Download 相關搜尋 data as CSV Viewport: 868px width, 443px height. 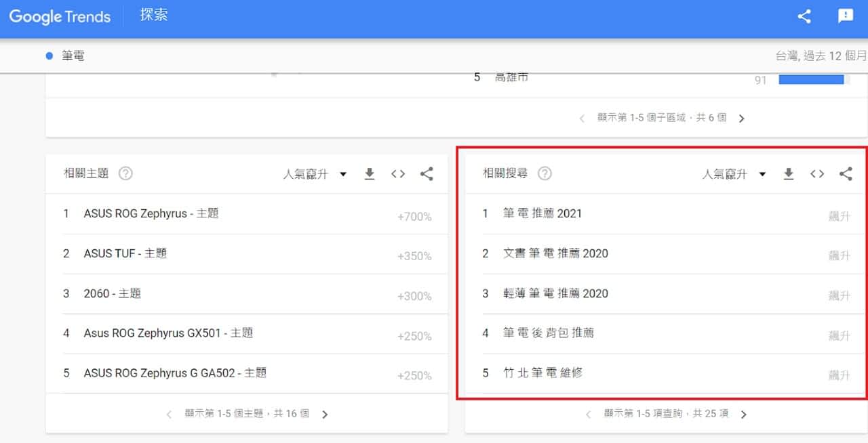tap(789, 174)
